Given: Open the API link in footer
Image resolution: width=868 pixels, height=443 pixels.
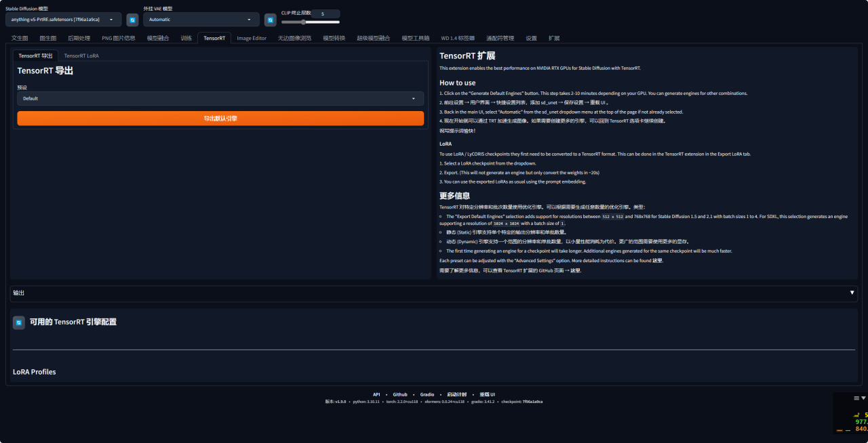Looking at the screenshot, I should [376, 394].
